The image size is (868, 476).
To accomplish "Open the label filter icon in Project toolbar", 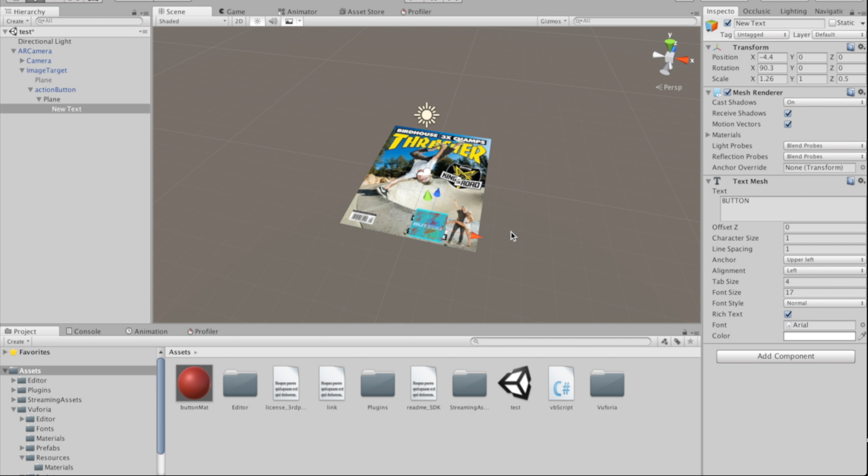I will click(x=677, y=341).
